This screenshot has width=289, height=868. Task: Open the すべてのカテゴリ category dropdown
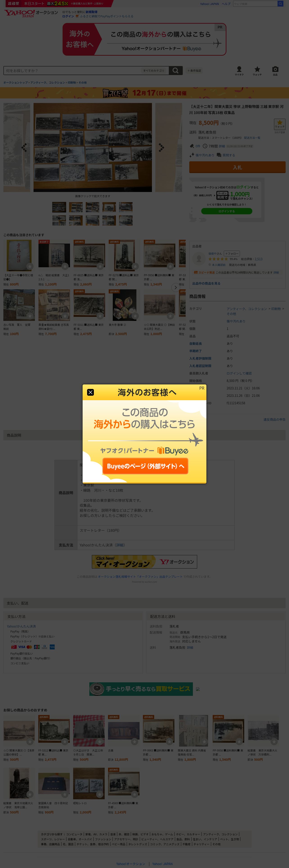(154, 71)
